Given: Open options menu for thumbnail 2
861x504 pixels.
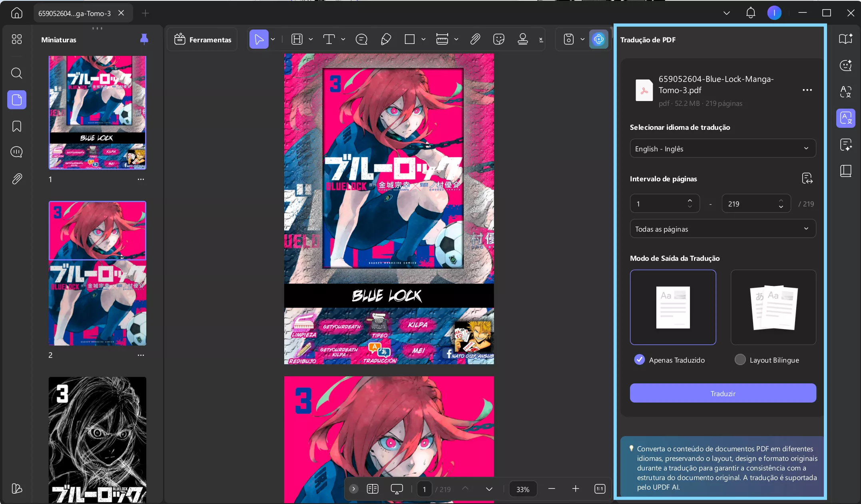Looking at the screenshot, I should tap(141, 355).
